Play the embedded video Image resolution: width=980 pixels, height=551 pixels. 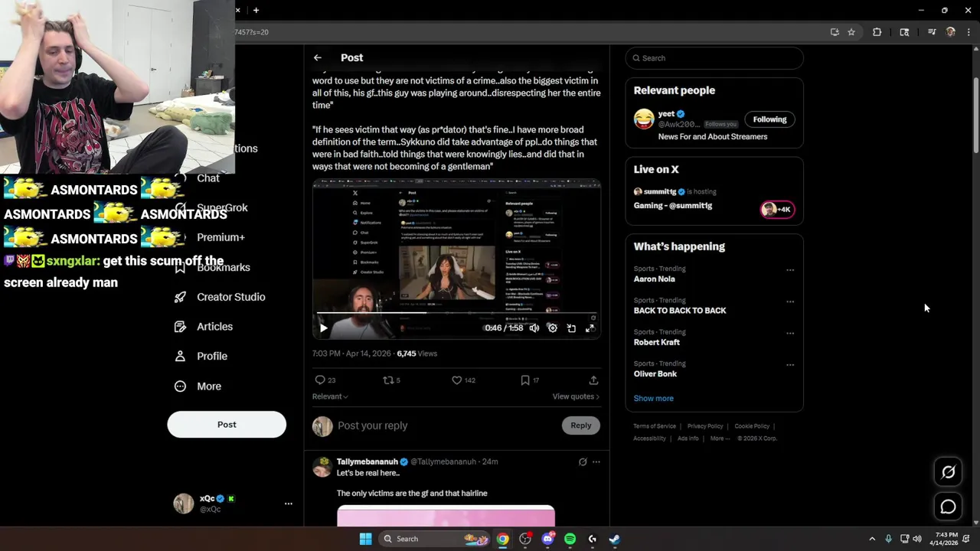click(323, 328)
